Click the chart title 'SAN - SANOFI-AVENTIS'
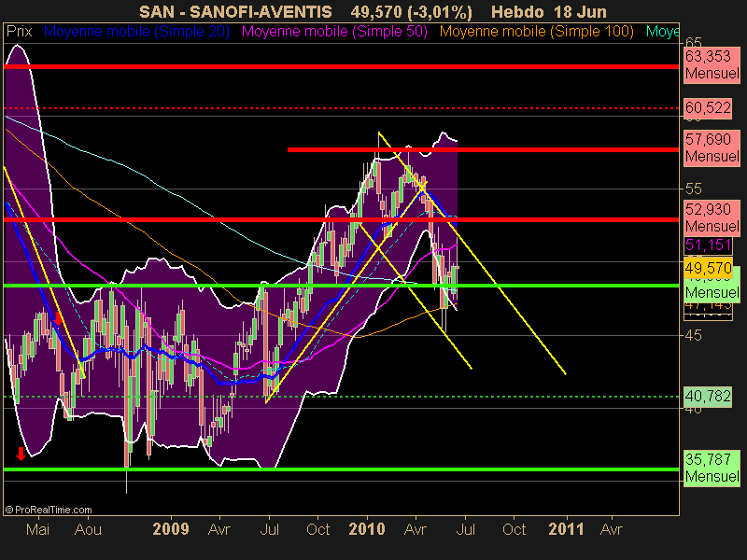747x560 pixels. (235, 12)
